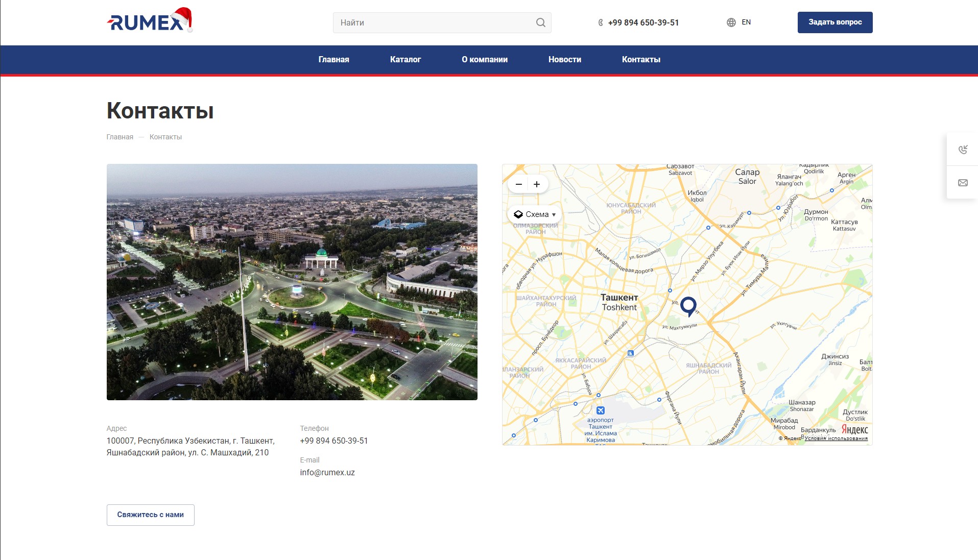Click the search magnifier icon

click(x=540, y=22)
